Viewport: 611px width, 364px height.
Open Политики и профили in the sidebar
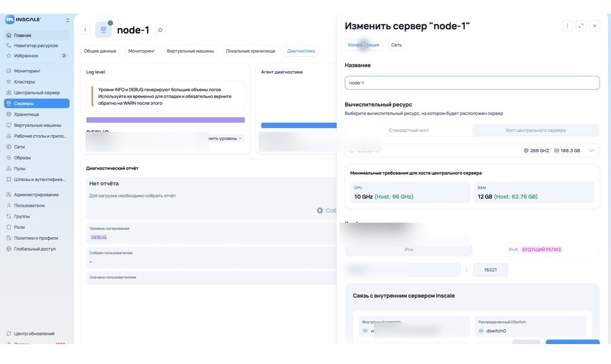tap(37, 238)
